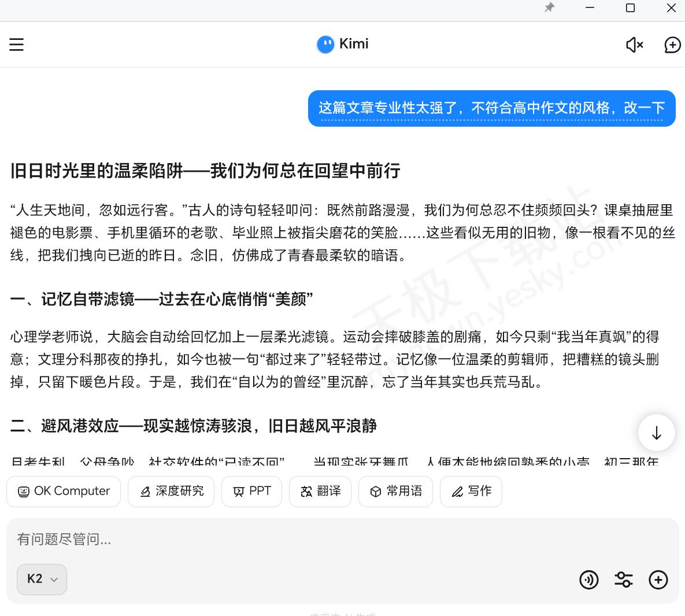This screenshot has height=616, width=685.
Task: Start voice input with sound wave icon
Action: click(x=588, y=579)
